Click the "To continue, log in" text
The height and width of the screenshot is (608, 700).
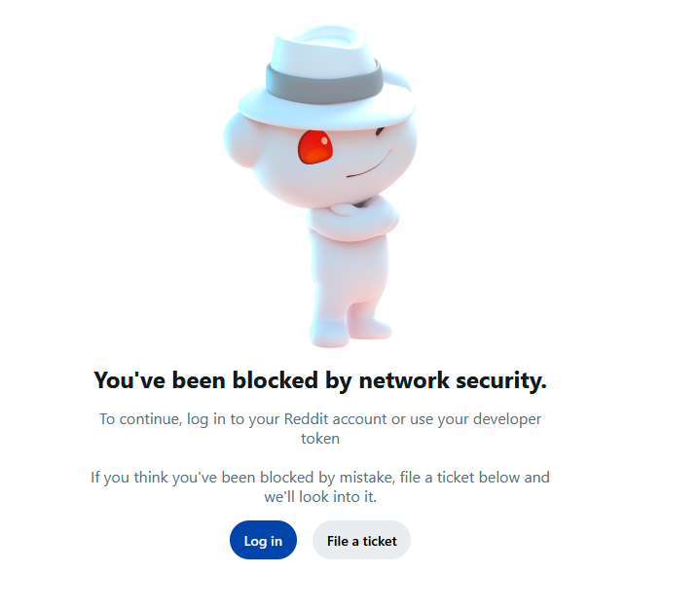tap(179, 419)
